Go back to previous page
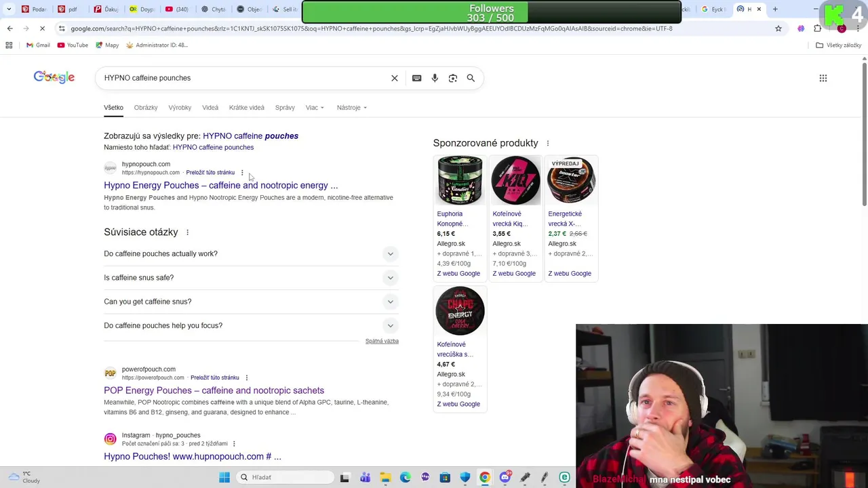 (x=9, y=28)
